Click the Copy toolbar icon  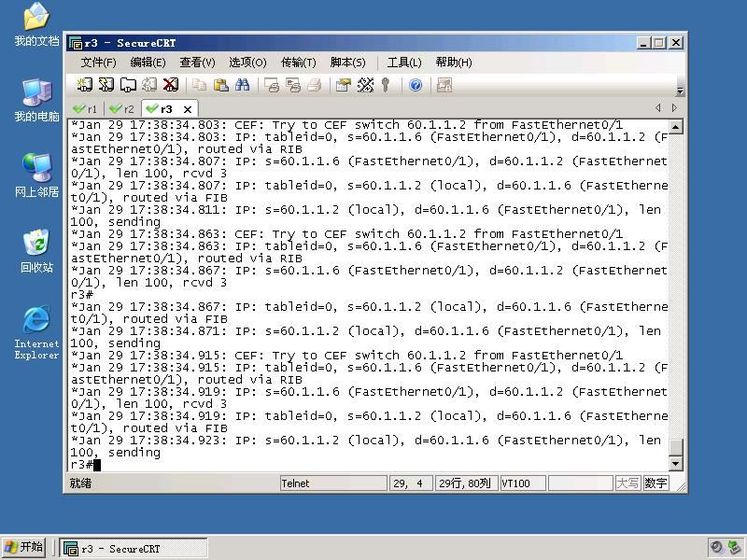199,85
